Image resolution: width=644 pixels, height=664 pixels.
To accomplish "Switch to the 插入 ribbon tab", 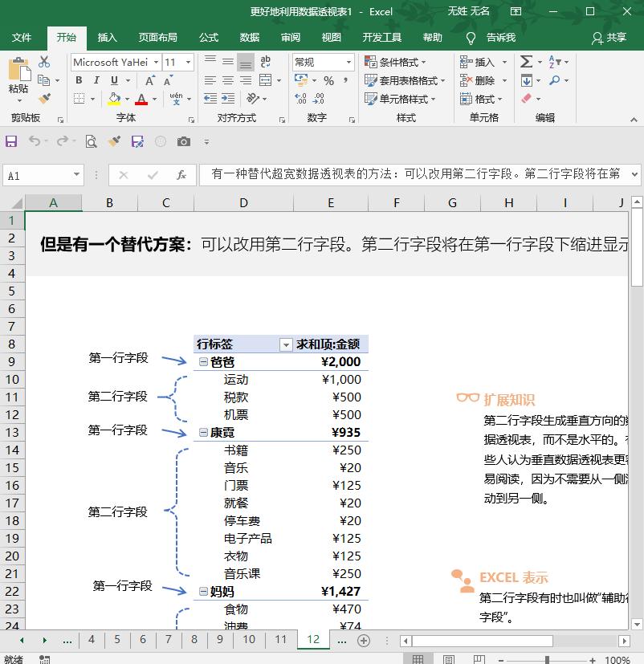I will pos(108,38).
